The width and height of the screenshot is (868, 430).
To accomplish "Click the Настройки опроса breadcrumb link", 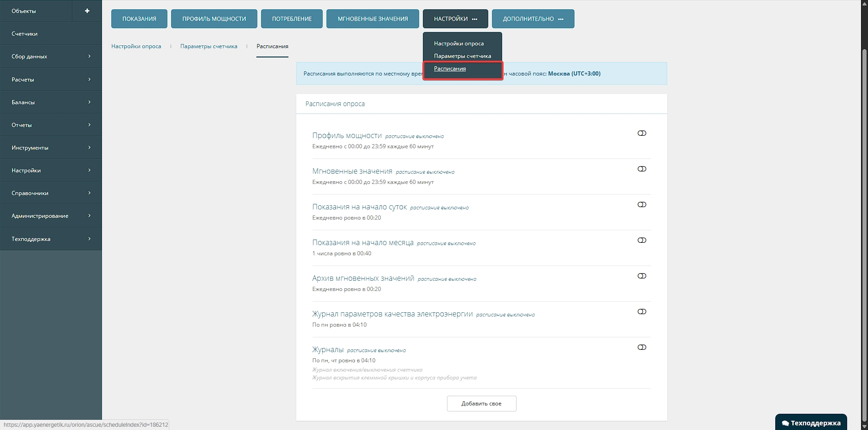I will pyautogui.click(x=136, y=46).
